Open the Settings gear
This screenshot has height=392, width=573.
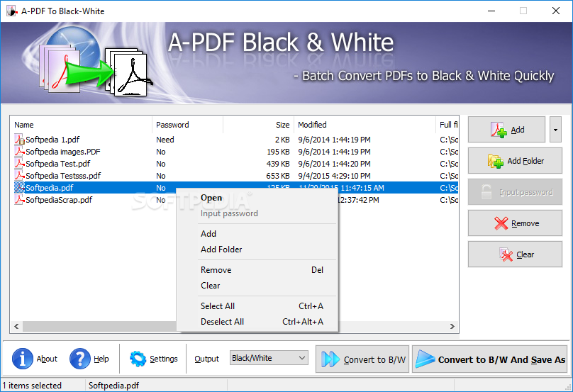153,359
